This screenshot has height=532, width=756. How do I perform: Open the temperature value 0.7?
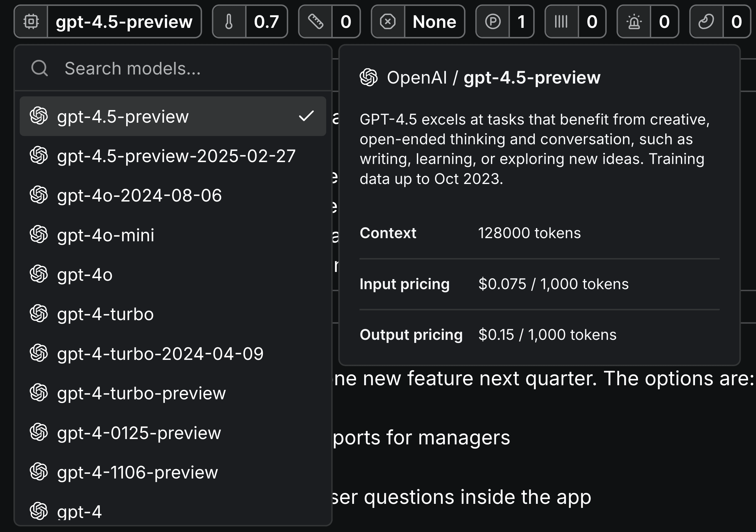266,22
